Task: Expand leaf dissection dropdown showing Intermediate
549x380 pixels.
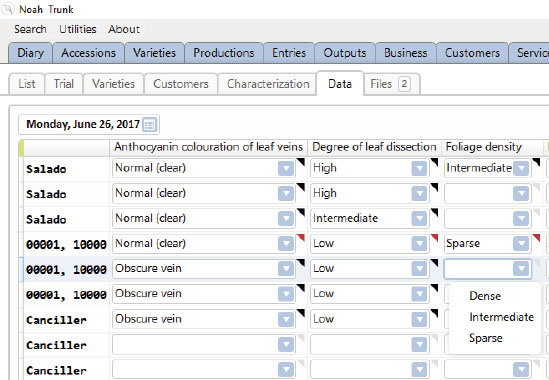Action: (419, 219)
